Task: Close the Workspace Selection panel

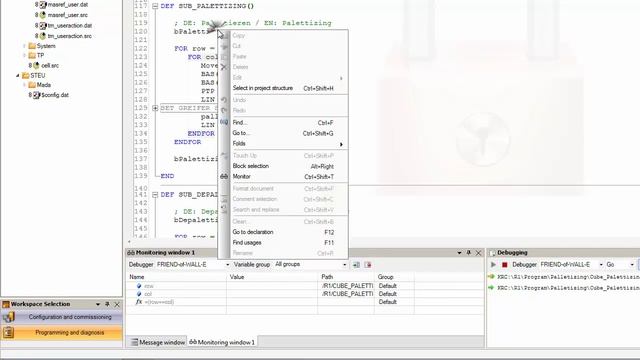Action: [117, 304]
